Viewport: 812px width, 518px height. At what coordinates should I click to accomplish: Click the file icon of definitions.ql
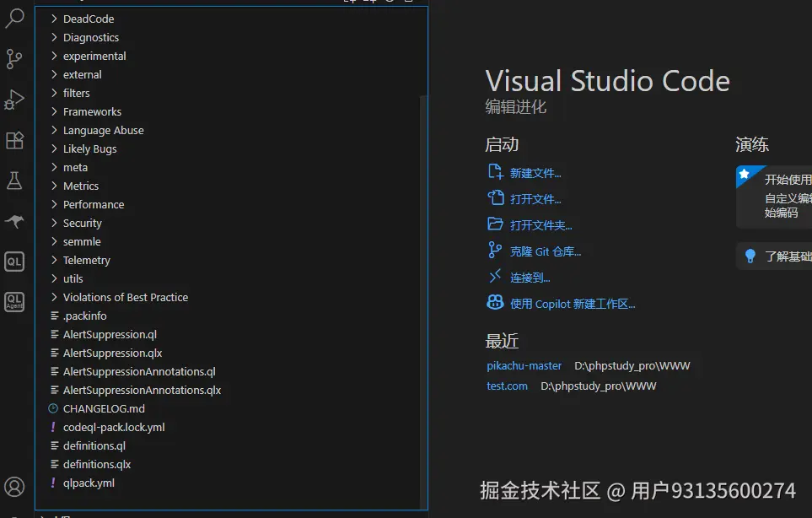coord(54,446)
